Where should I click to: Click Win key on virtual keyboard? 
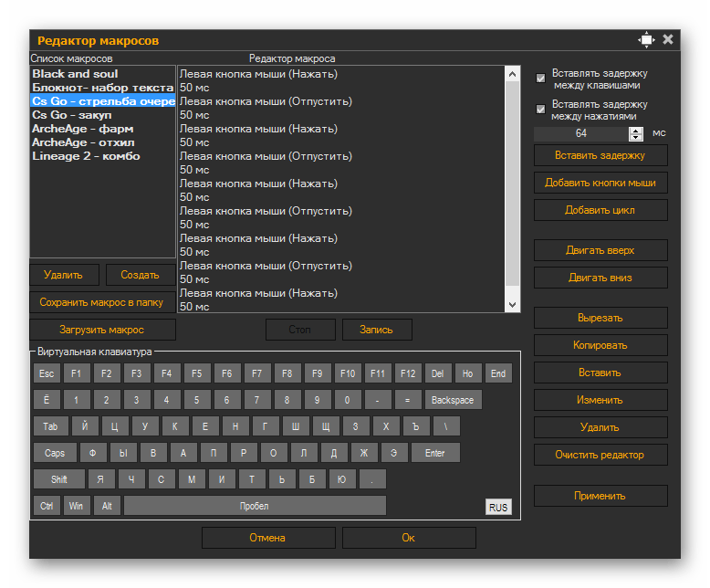[x=77, y=506]
